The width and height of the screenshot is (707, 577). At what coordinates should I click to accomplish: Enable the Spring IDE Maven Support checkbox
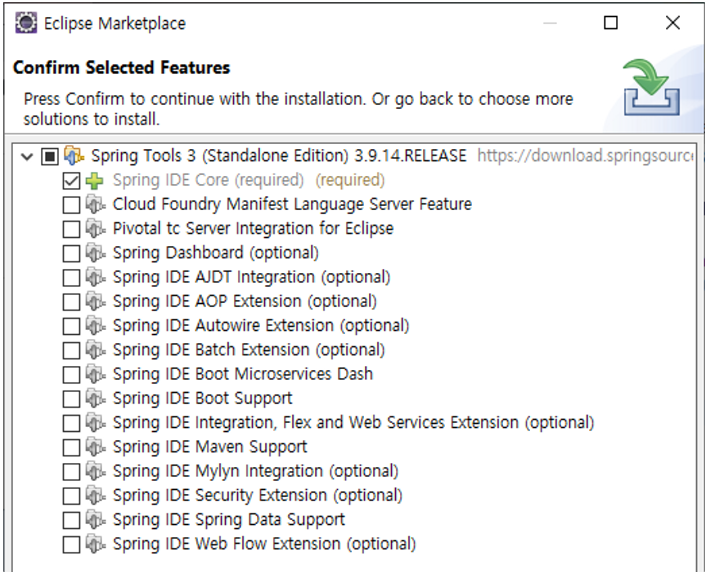pyautogui.click(x=71, y=448)
